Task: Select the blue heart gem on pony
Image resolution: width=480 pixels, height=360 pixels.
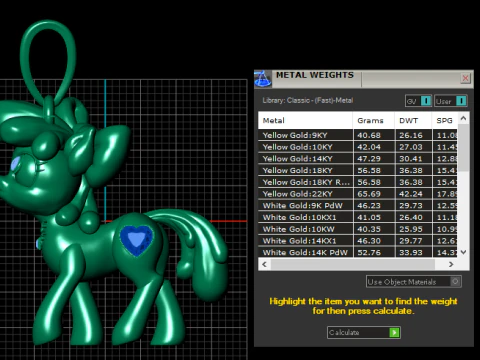Action: [x=136, y=240]
